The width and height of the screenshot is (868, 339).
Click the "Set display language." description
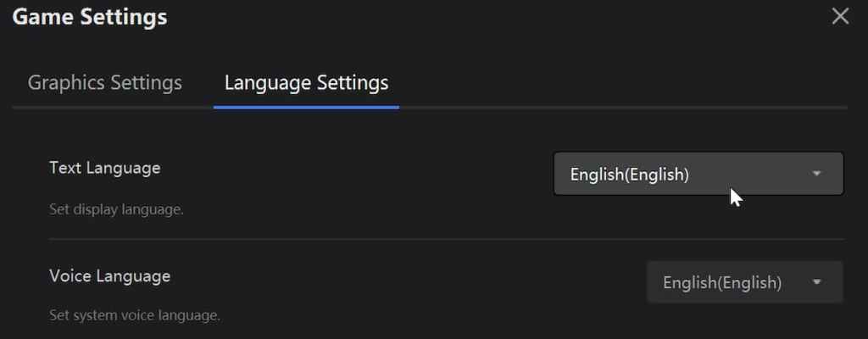click(117, 209)
